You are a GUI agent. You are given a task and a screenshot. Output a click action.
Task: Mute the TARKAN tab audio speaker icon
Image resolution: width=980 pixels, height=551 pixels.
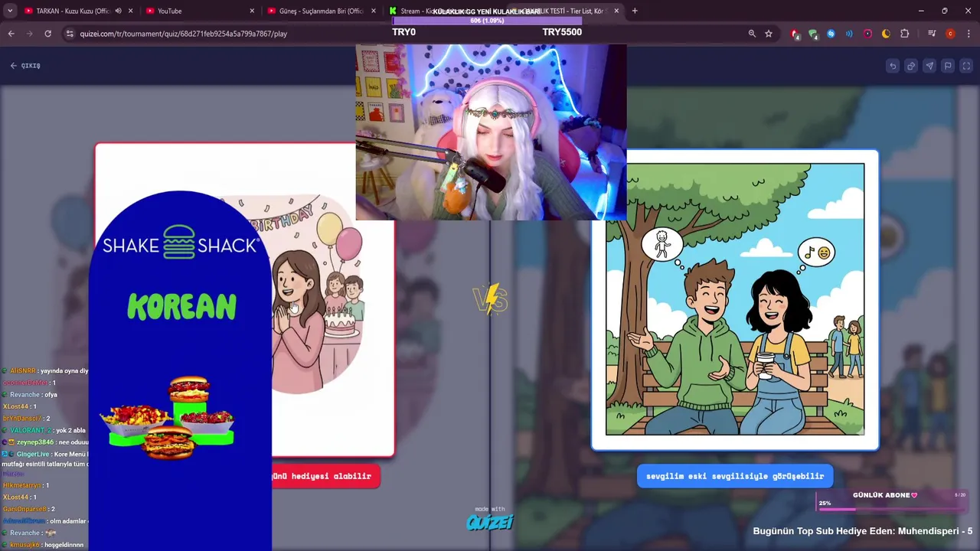click(117, 11)
